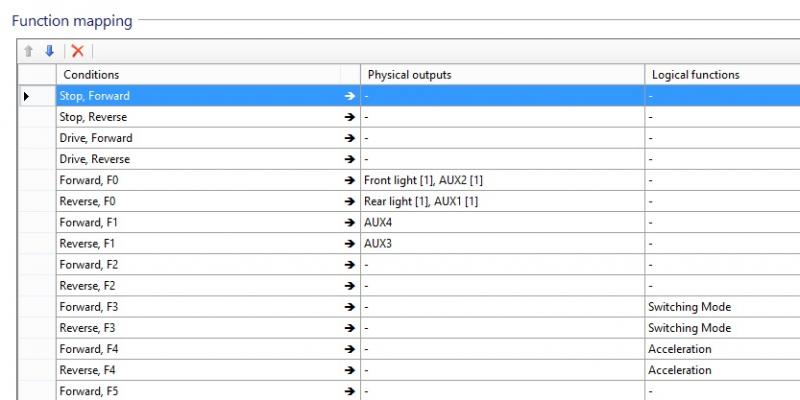The height and width of the screenshot is (400, 800).
Task: Open Rear light [1], AUX1 [1] outputs cell
Action: click(503, 201)
